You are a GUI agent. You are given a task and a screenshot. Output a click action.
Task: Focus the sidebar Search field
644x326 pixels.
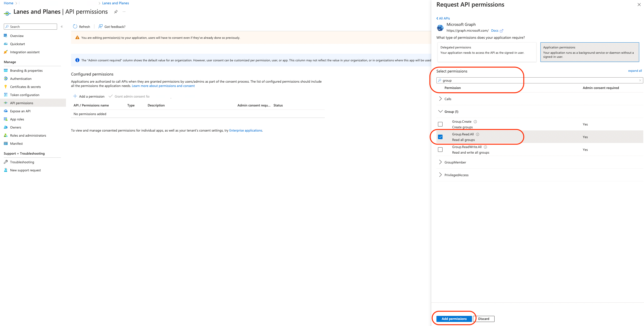30,27
